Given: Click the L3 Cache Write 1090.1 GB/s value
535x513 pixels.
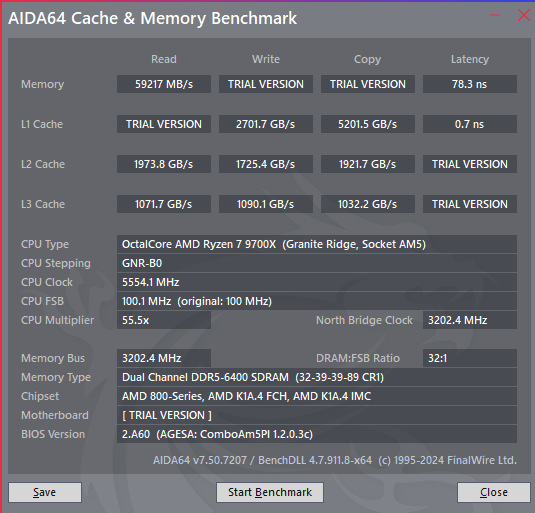Looking at the screenshot, I should [x=266, y=204].
